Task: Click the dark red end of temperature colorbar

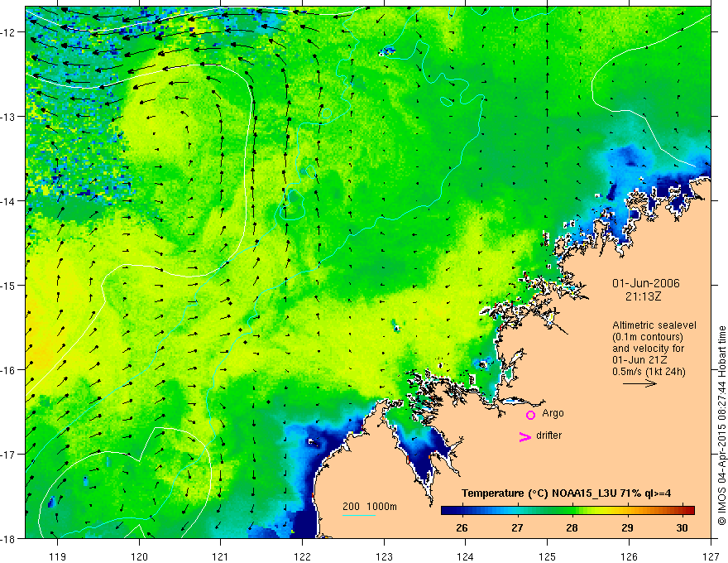Action: pos(689,510)
